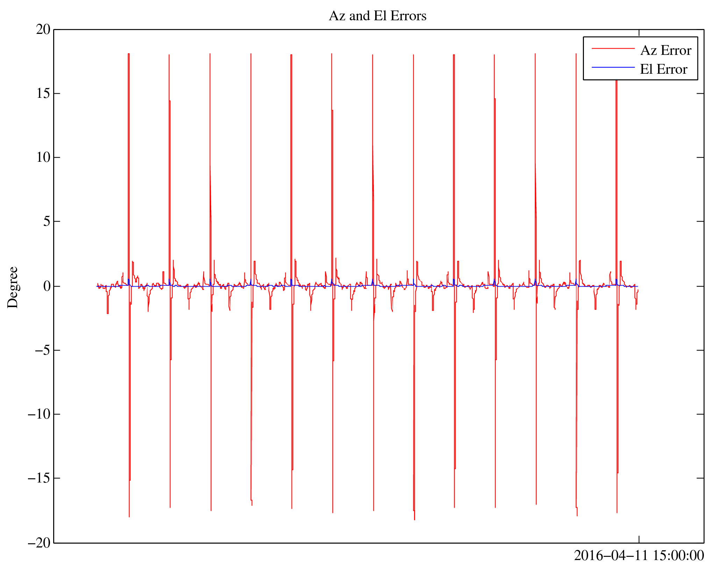
Task: Click the '2016-04-11 15:00:00' x-axis date label
Action: (x=639, y=556)
